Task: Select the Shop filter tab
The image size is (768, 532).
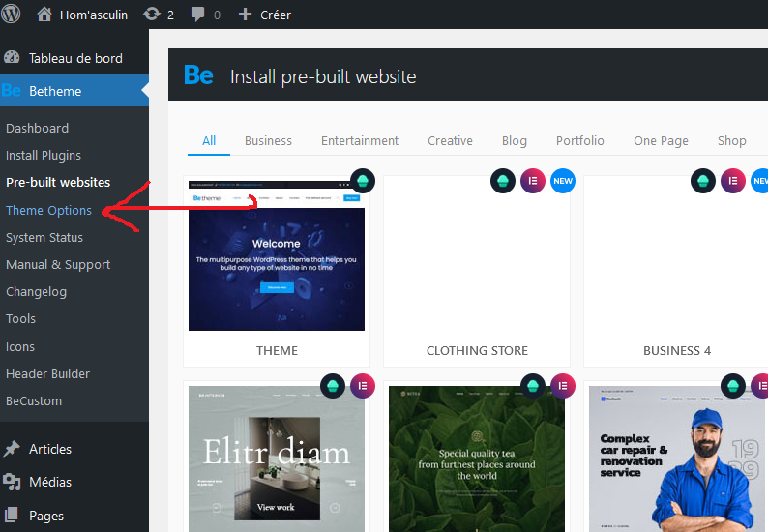Action: 732,141
